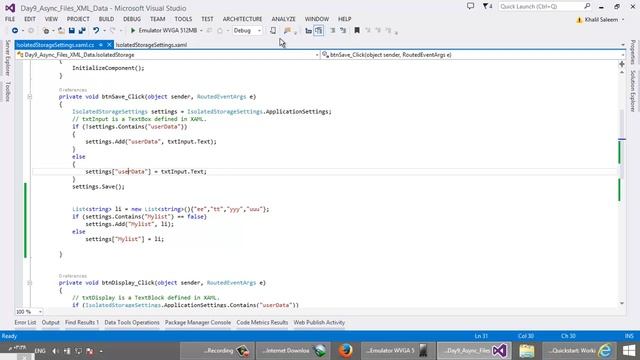Collapse the btnDisplay_Click method outline
The height and width of the screenshot is (360, 640).
pyautogui.click(x=29, y=282)
